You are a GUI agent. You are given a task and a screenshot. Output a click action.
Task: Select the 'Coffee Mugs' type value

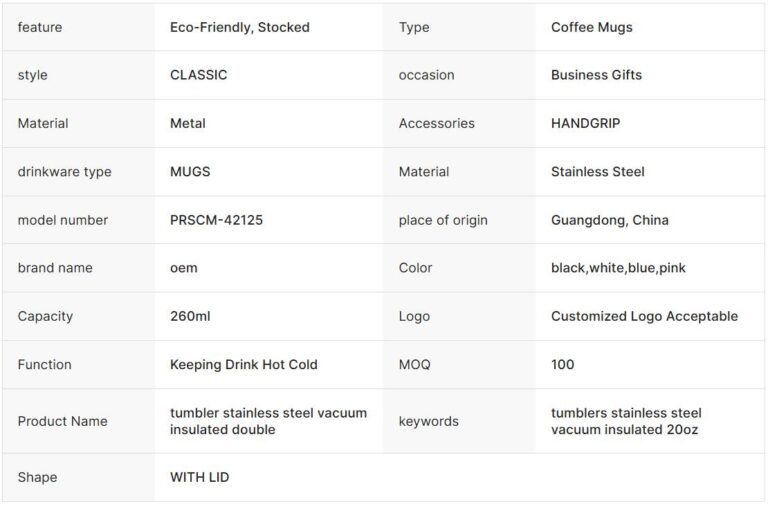pos(591,27)
